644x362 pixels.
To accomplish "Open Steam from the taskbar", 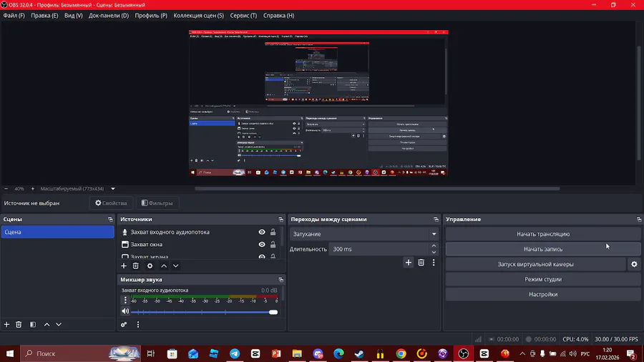I will tap(359, 353).
